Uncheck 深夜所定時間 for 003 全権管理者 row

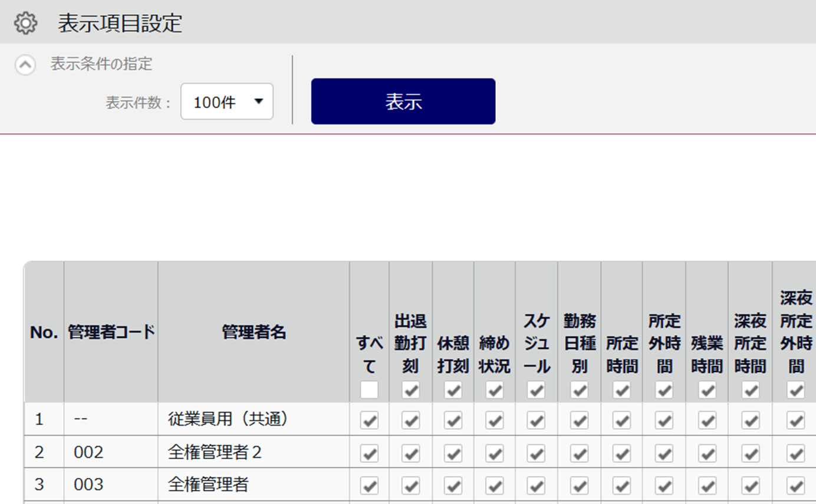750,485
